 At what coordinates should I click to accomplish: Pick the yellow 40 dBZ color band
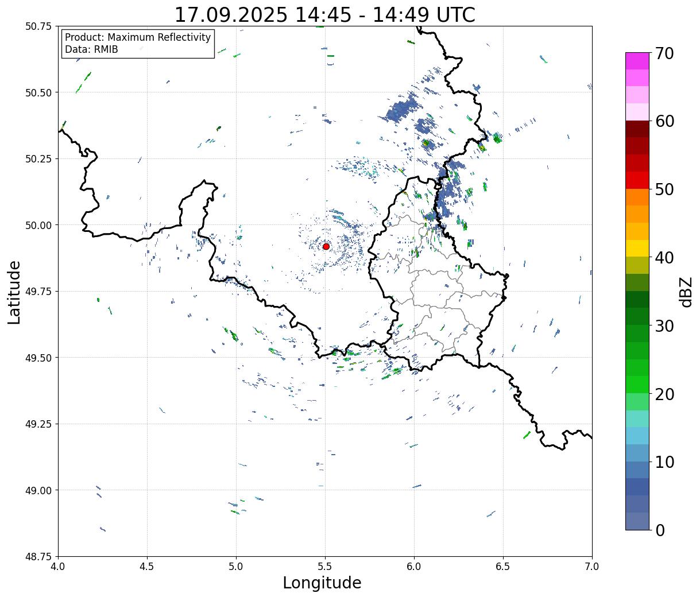637,249
